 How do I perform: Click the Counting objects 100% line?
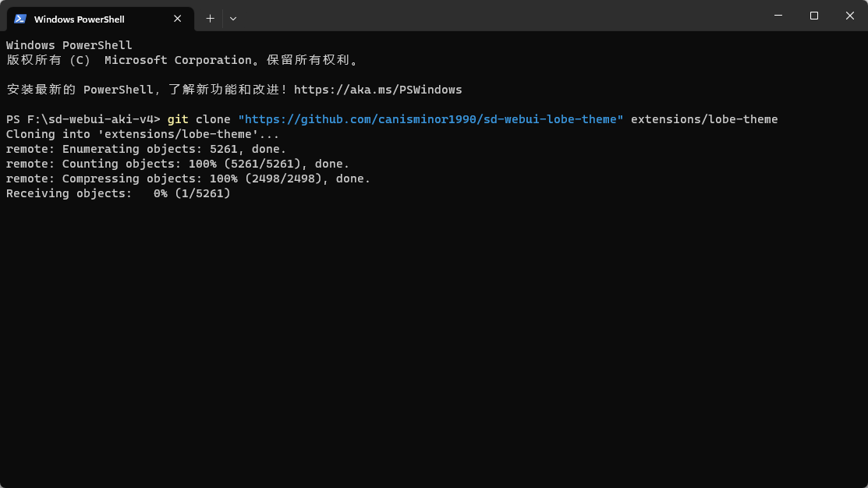tap(177, 164)
